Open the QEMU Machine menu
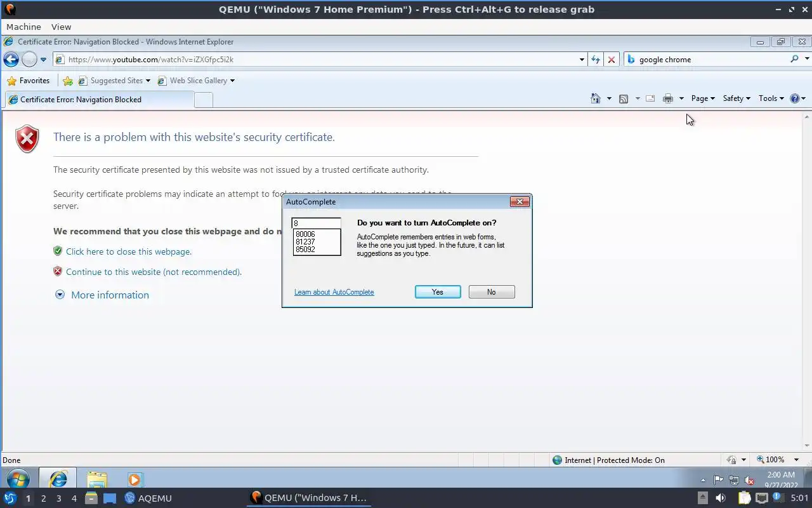Screen dimensions: 812x508 click(x=23, y=27)
